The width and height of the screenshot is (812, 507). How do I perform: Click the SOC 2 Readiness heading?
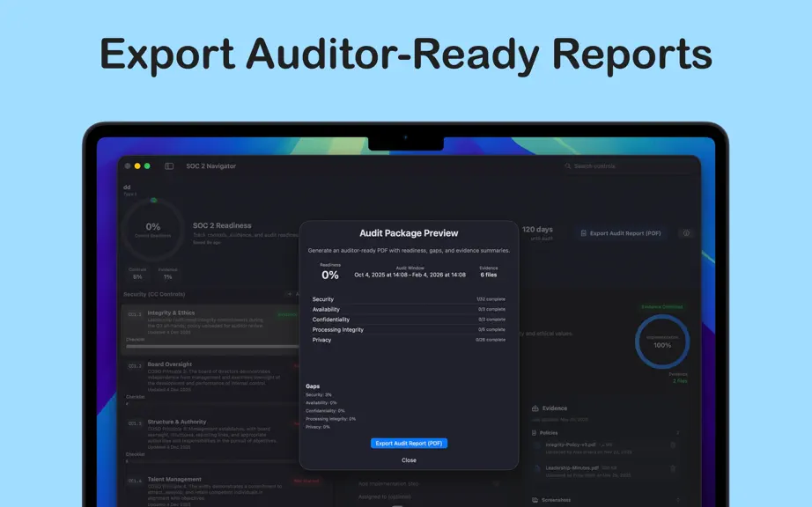222,225
